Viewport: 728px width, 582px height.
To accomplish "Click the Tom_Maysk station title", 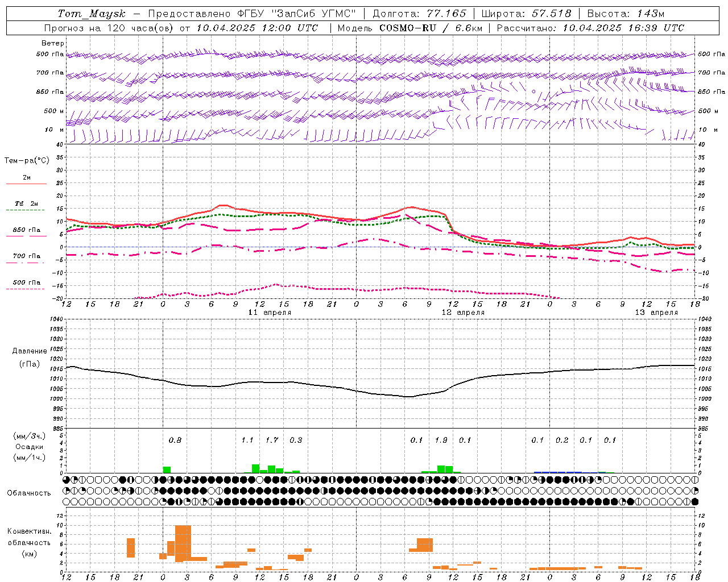I will point(92,14).
